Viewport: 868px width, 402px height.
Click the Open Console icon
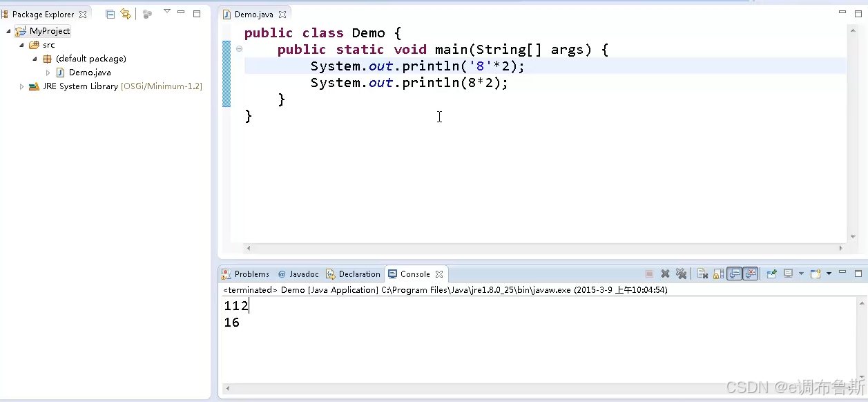point(816,274)
